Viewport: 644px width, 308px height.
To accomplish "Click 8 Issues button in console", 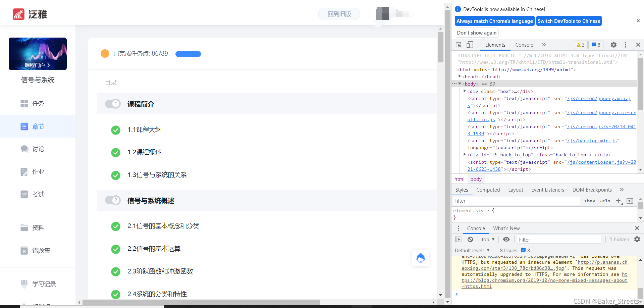I will click(x=515, y=250).
